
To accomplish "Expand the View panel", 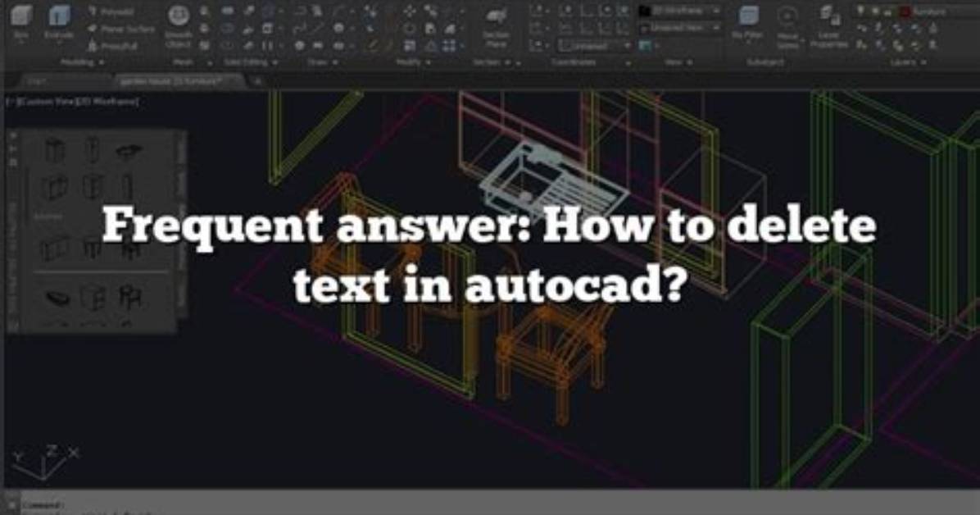I will click(678, 62).
